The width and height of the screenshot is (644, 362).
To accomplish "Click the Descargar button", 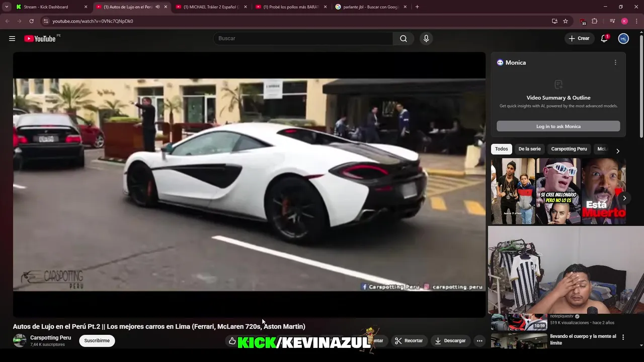I will (450, 341).
